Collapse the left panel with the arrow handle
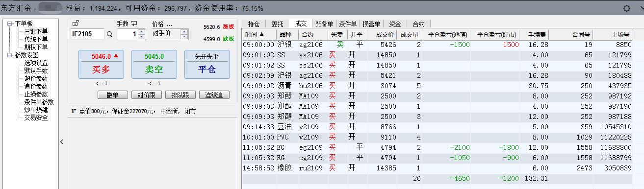The width and height of the screenshot is (644, 189). click(x=62, y=142)
